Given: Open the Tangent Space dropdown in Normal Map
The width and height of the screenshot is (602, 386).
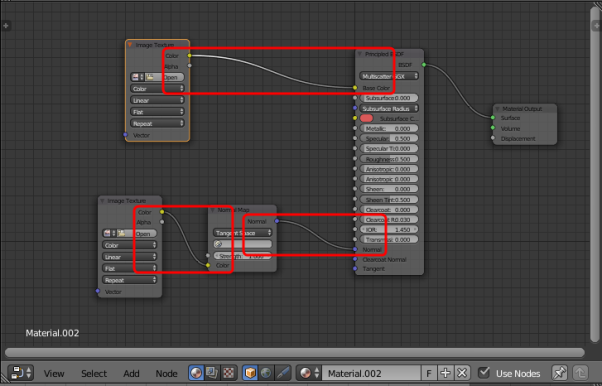Looking at the screenshot, I should [x=243, y=233].
